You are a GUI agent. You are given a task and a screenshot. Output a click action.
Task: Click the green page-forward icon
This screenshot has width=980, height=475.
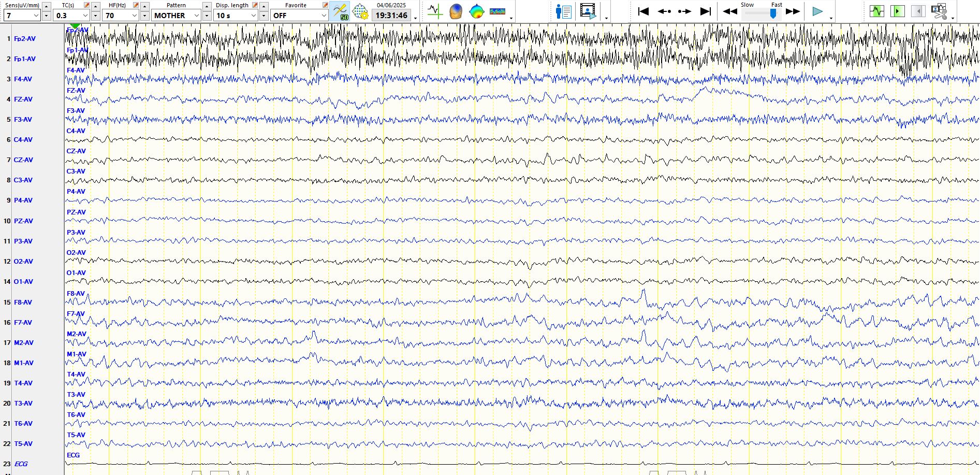click(898, 11)
